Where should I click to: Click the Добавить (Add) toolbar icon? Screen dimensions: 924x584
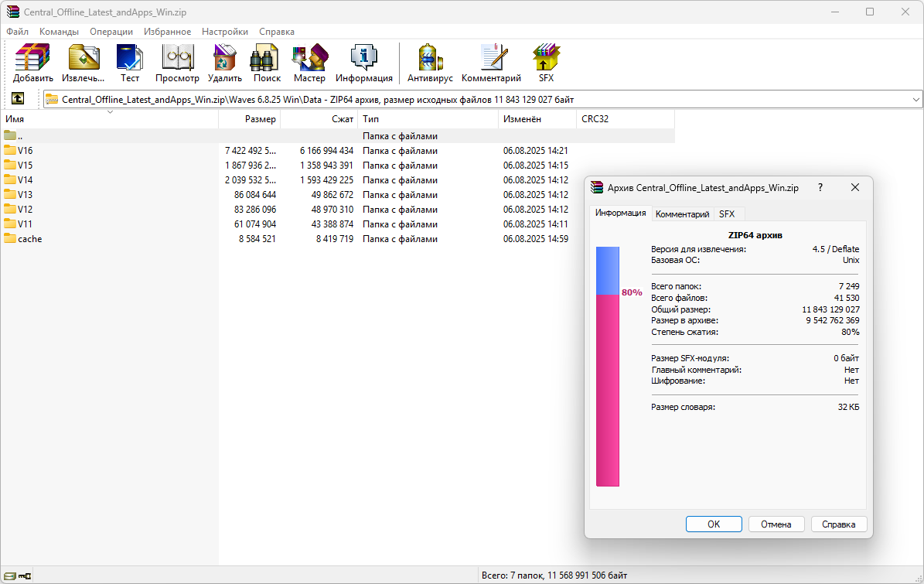pyautogui.click(x=32, y=58)
